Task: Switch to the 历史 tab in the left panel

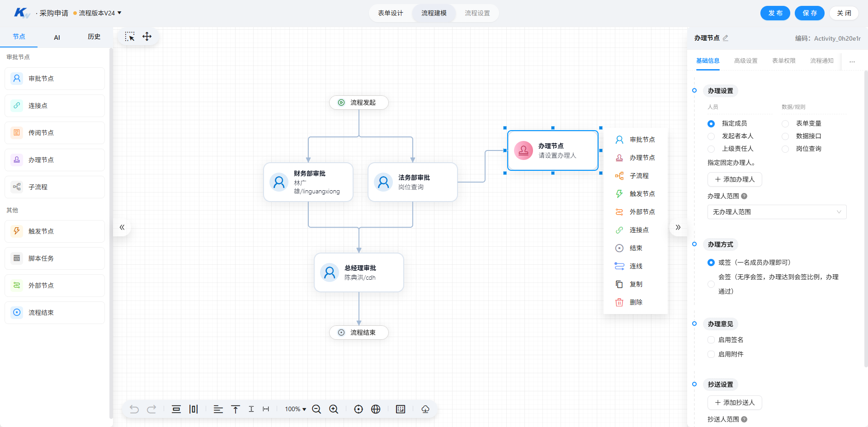Action: point(94,37)
